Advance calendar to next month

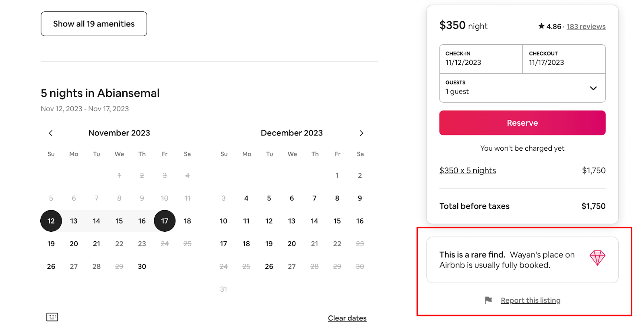coord(361,133)
